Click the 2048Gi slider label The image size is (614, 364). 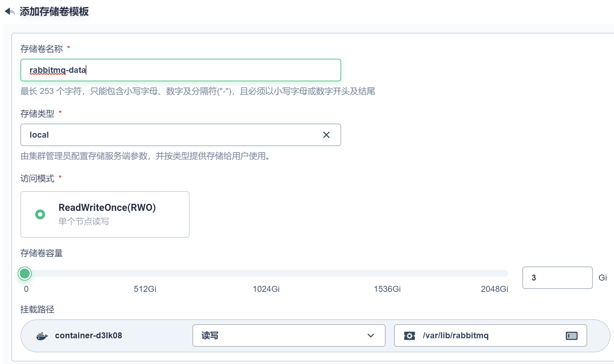tap(495, 289)
